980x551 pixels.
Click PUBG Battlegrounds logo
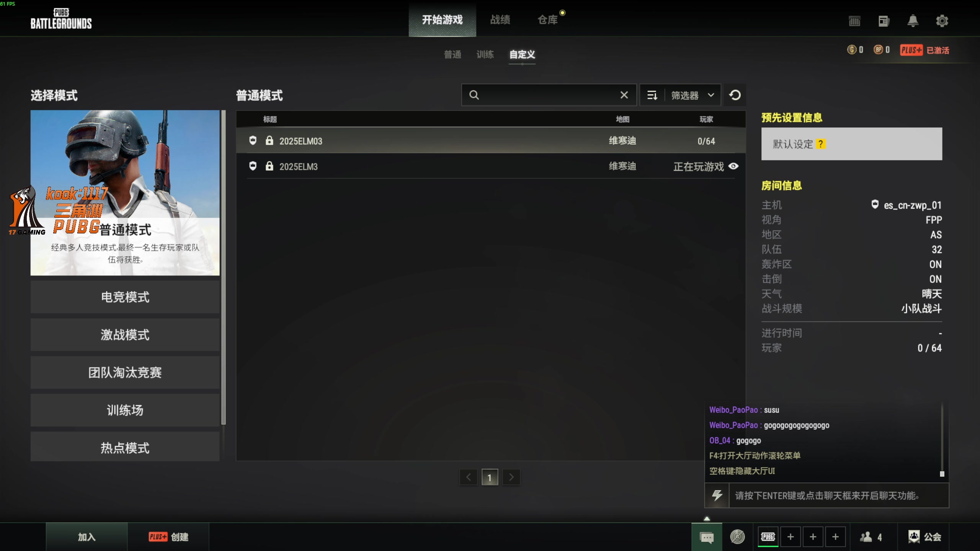click(x=61, y=19)
